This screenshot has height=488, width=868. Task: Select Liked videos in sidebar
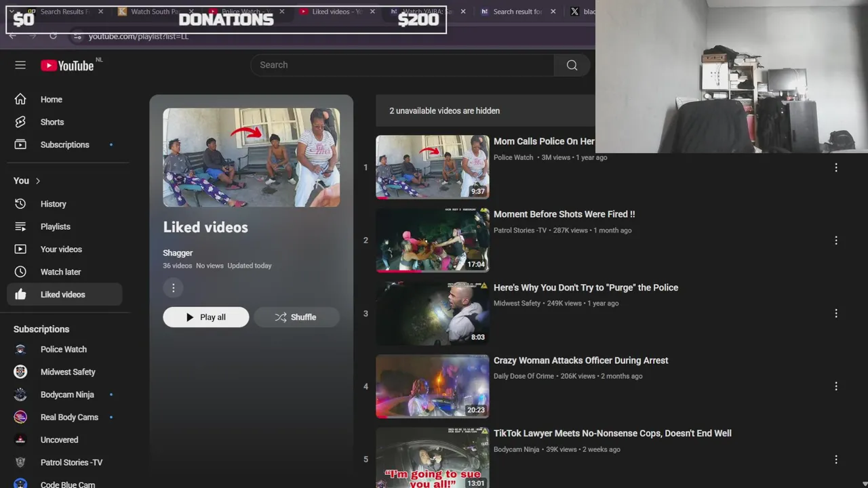click(x=64, y=295)
